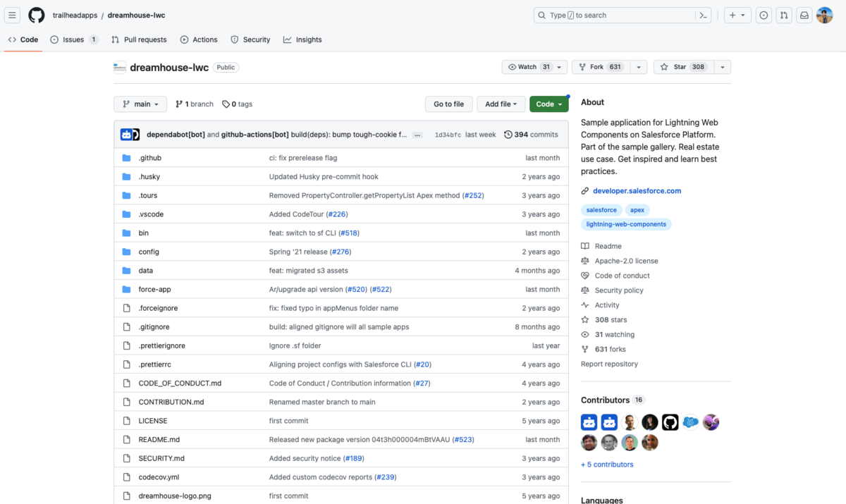
Task: Click the branch icon beside 1 branch
Action: pyautogui.click(x=179, y=104)
